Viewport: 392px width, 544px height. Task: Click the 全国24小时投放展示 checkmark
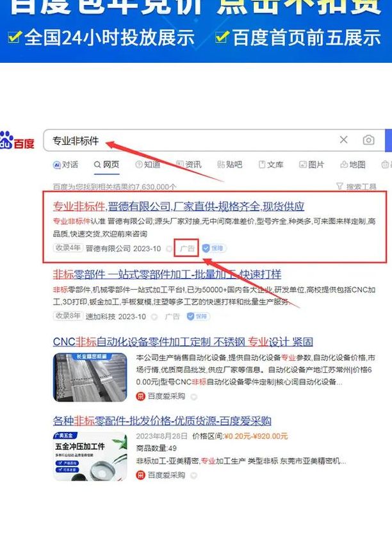pos(15,36)
